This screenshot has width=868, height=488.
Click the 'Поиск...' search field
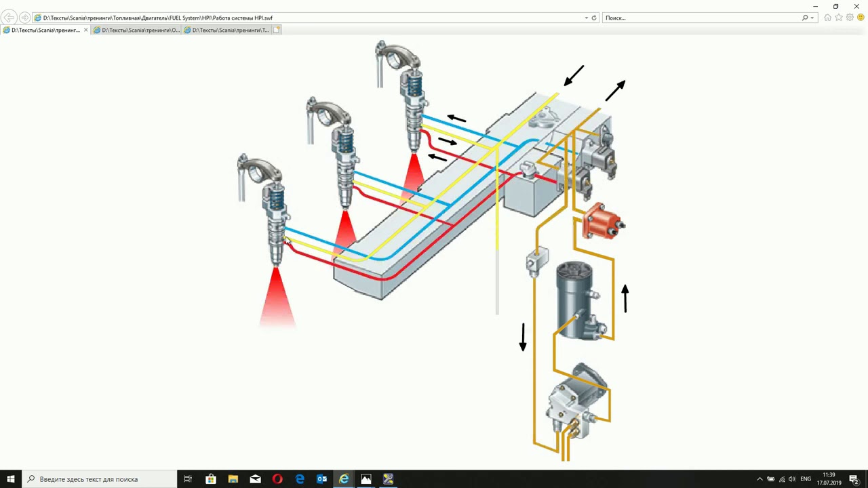(698, 18)
